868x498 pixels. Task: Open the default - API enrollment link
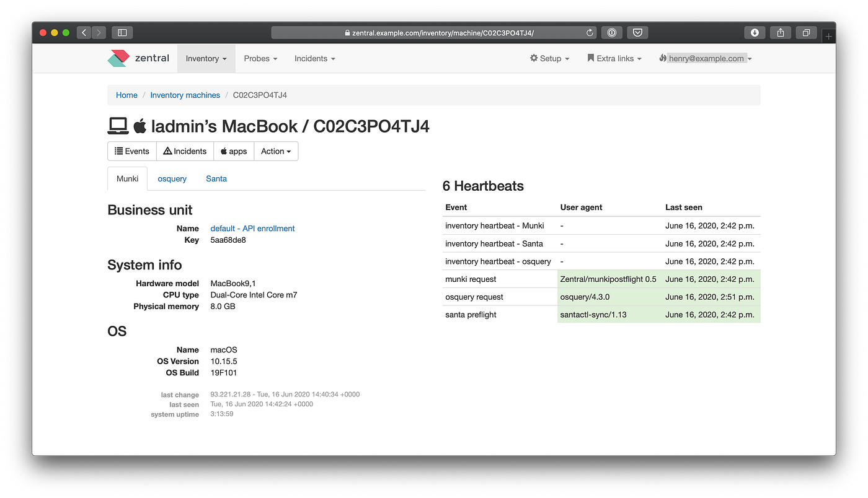(252, 229)
